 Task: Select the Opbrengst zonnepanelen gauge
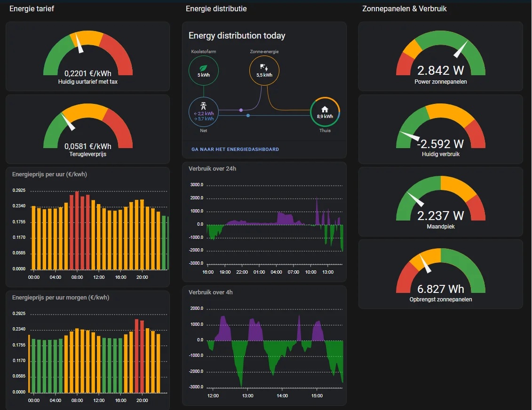tap(440, 275)
